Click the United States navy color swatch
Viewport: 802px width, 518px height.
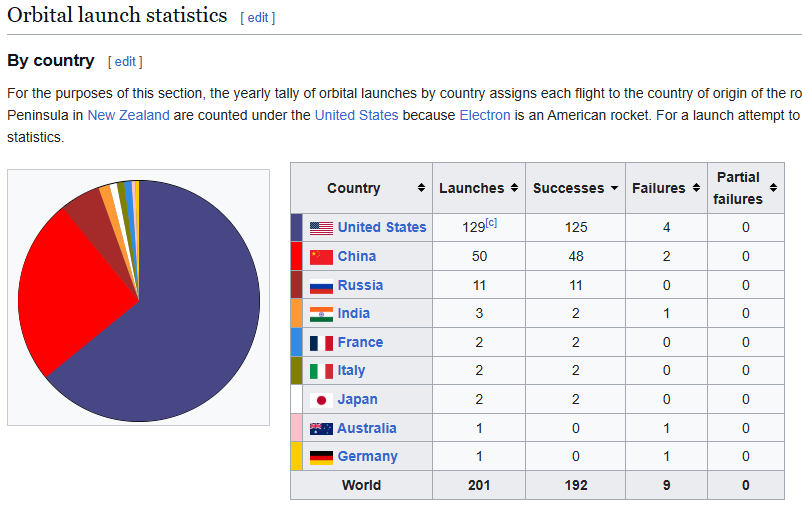[x=297, y=228]
